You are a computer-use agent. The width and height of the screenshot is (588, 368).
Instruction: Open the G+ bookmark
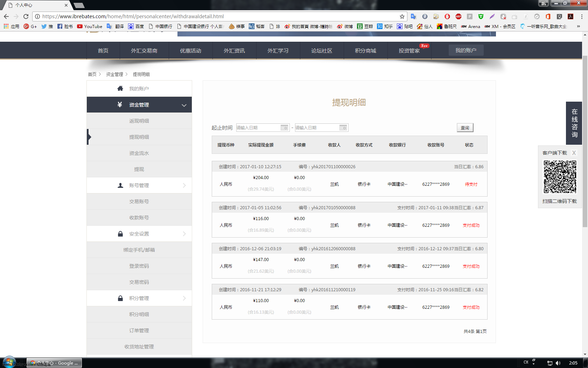point(30,26)
